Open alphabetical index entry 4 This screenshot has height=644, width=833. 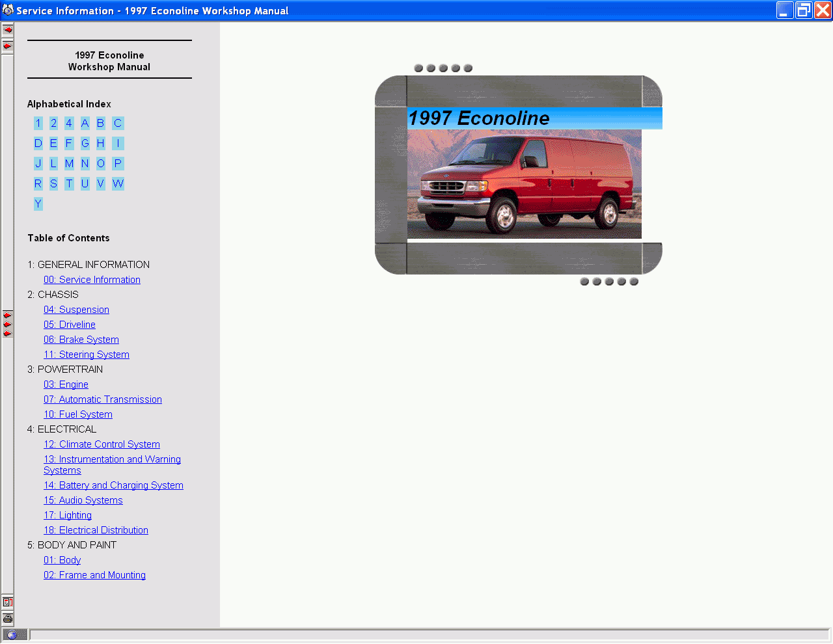[x=69, y=123]
